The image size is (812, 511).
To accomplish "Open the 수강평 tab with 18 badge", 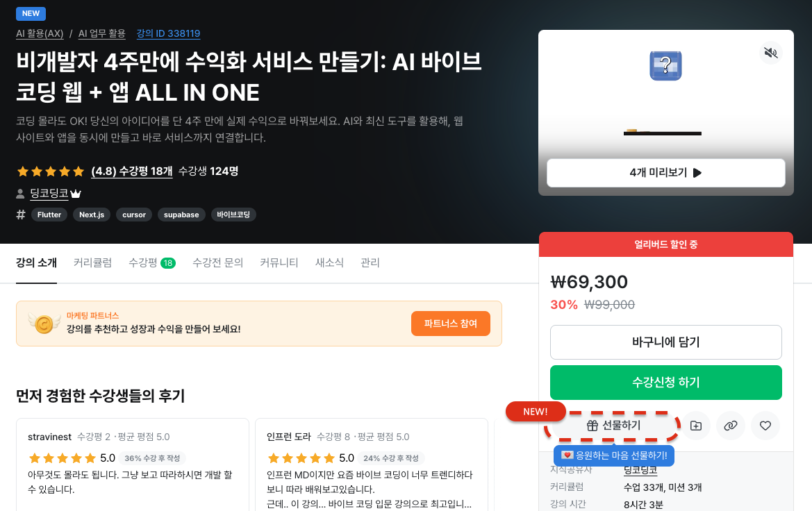I will click(x=152, y=262).
